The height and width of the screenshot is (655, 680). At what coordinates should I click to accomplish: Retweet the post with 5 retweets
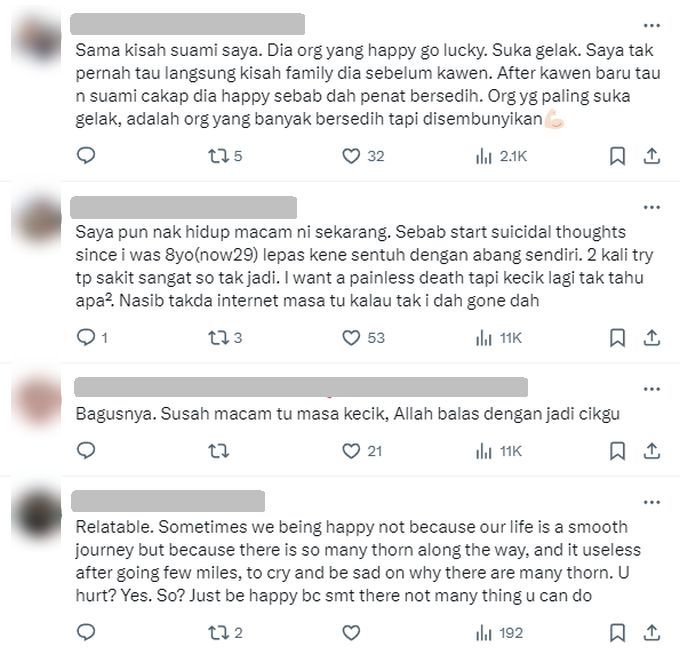(x=225, y=156)
